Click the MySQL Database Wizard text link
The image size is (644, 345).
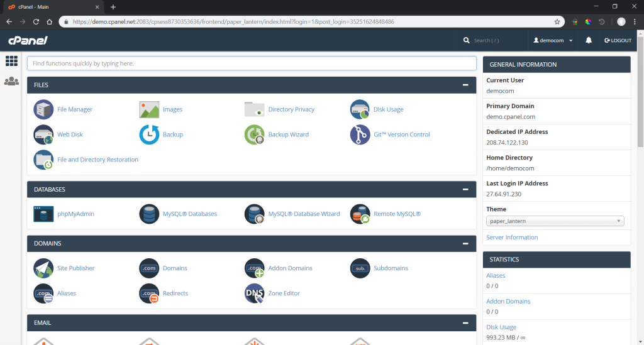tap(304, 214)
